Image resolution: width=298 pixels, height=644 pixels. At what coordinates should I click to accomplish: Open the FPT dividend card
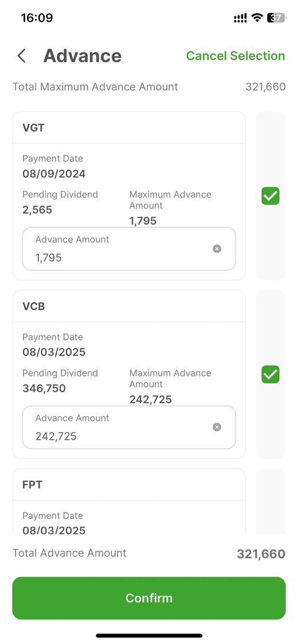tap(129, 501)
